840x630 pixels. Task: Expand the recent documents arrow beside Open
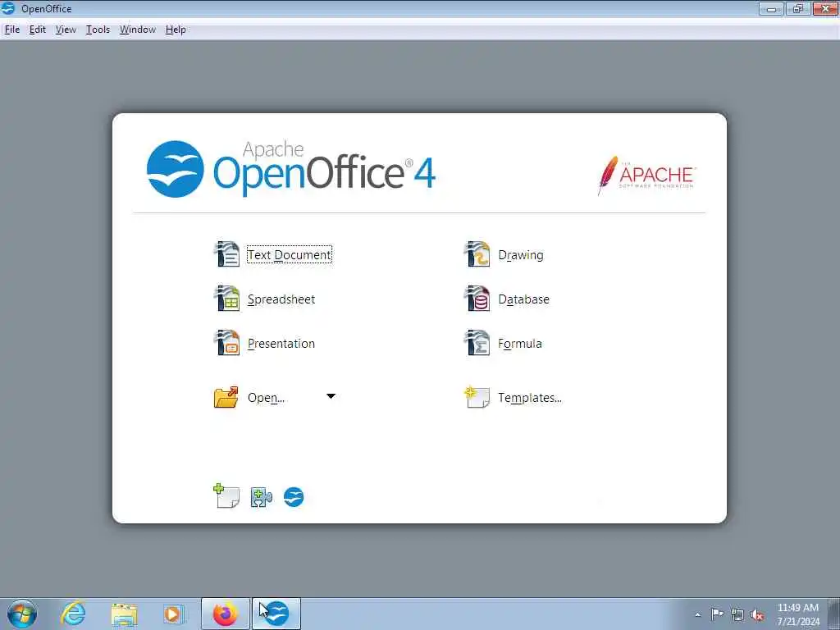[x=331, y=396]
